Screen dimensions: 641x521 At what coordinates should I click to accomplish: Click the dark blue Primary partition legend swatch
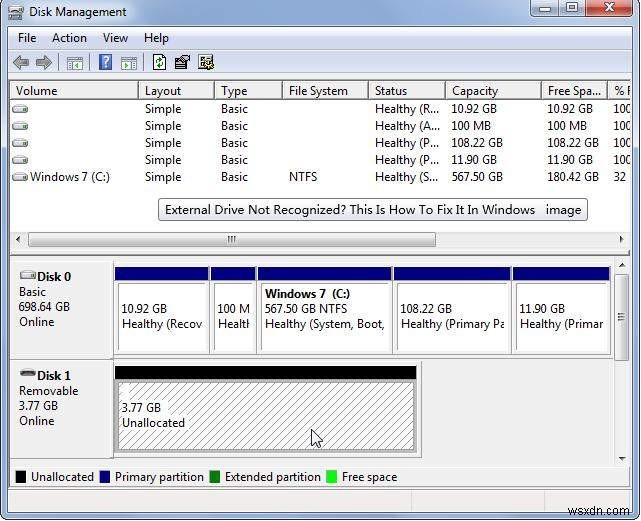click(x=105, y=477)
